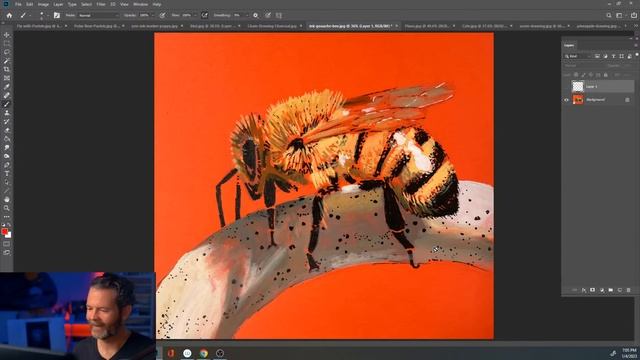This screenshot has width=640, height=360.
Task: Select the Horizontal Type tool
Action: (x=7, y=173)
